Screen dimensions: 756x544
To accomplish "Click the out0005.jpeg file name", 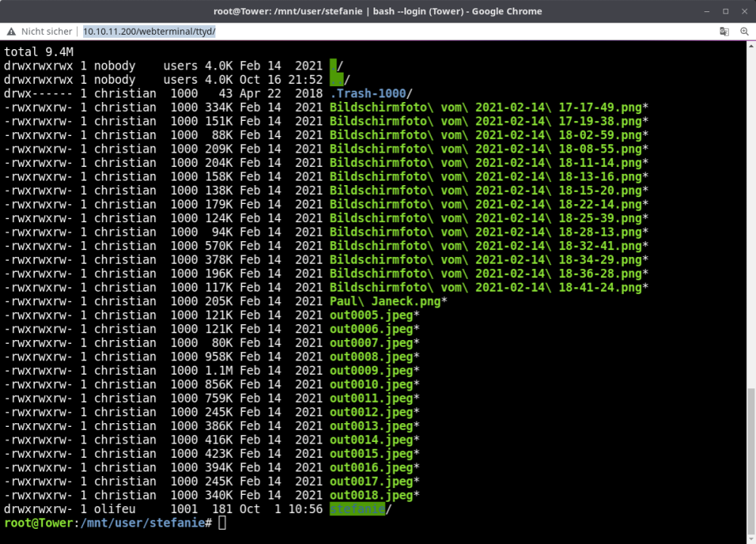I will click(x=374, y=315).
